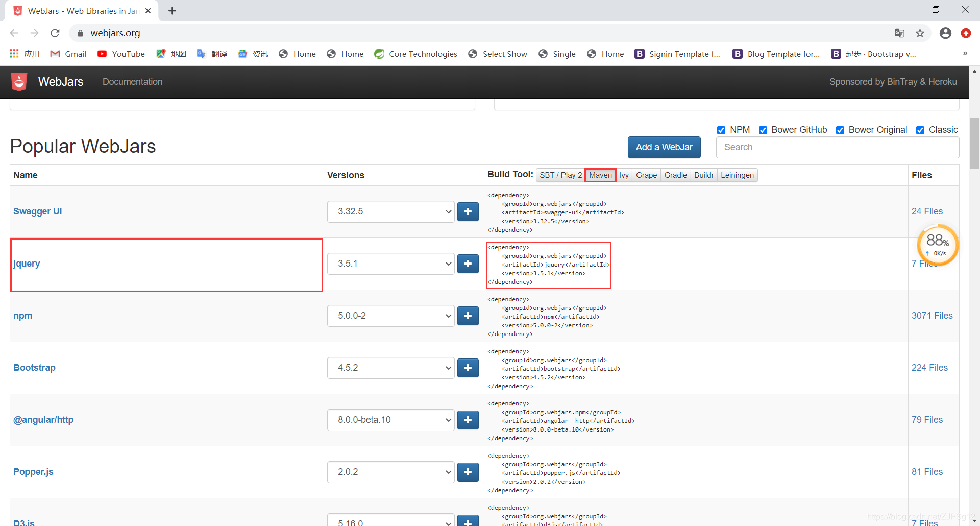
Task: Open the Maps (地图) bookmark
Action: tap(171, 54)
